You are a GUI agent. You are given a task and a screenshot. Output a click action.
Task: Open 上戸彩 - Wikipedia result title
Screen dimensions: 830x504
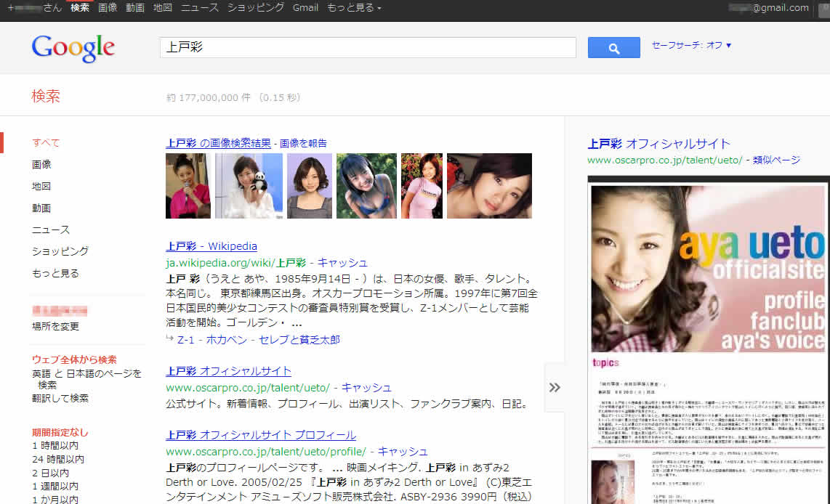[211, 246]
